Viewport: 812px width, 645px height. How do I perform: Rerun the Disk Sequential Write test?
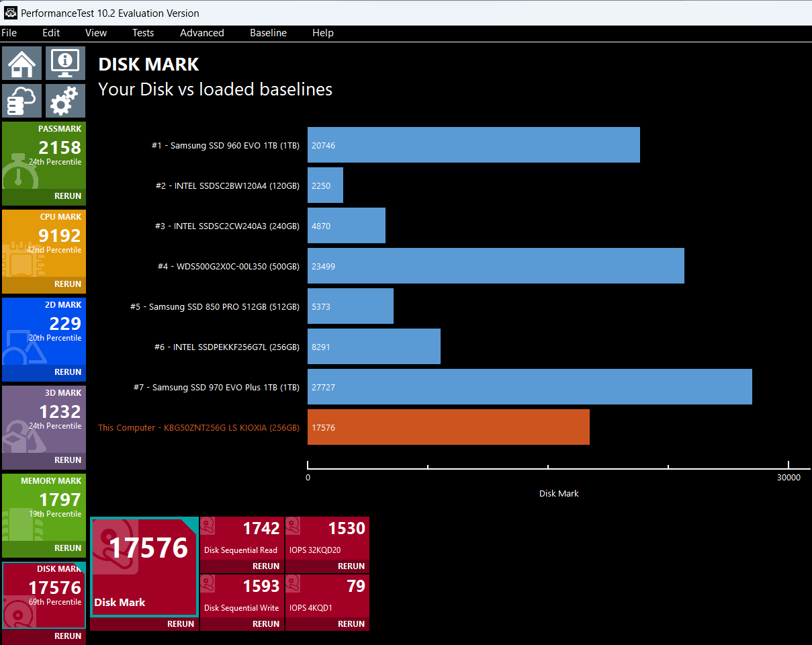point(266,624)
